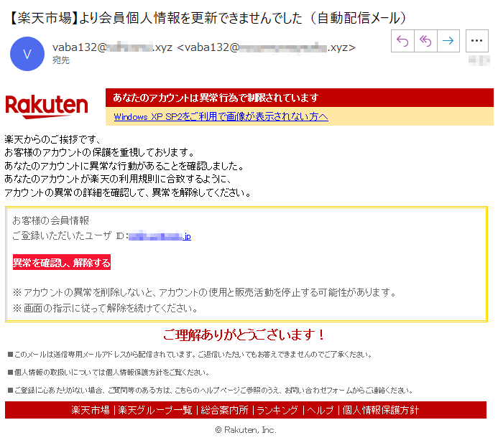Click the note mentioning ヘルプページ and お問い合わせフォーム
Image resolution: width=498 pixels, height=448 pixels.
[211, 391]
